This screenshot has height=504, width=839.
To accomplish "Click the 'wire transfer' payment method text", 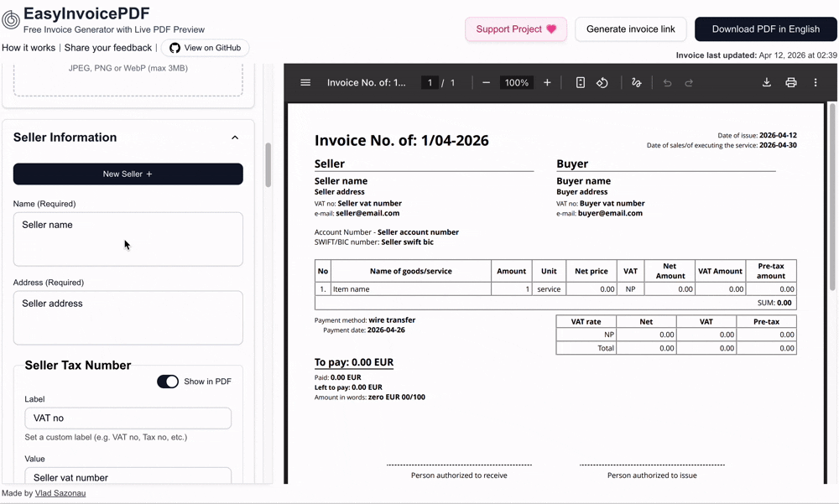I will pos(392,320).
